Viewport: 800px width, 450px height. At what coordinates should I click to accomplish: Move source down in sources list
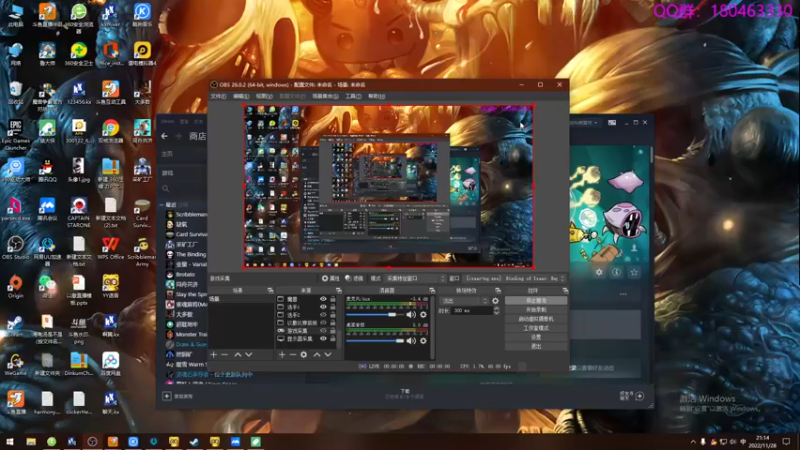[x=328, y=355]
